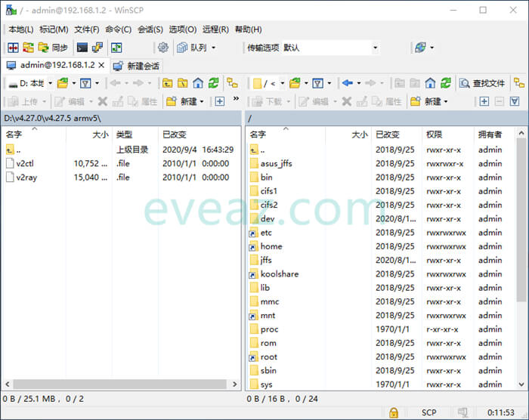Toggle synchronized browsing icon
Screen dimensions: 529x420
click(116, 48)
